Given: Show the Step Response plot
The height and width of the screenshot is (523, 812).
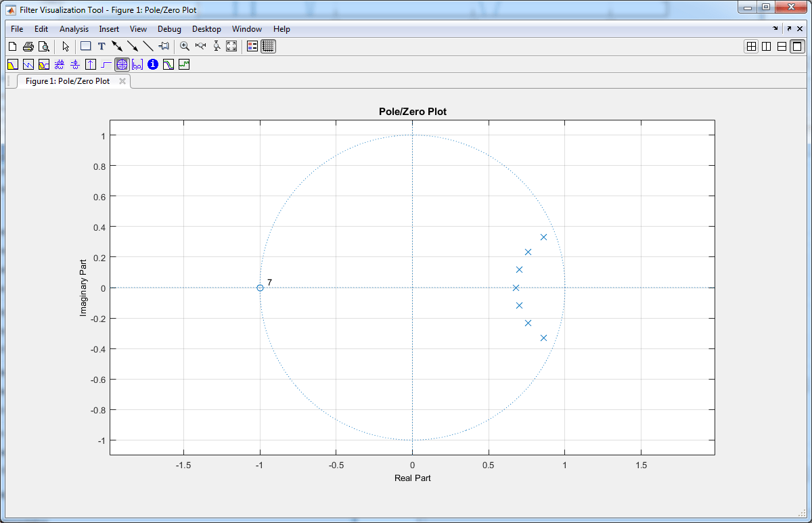Looking at the screenshot, I should coord(106,65).
